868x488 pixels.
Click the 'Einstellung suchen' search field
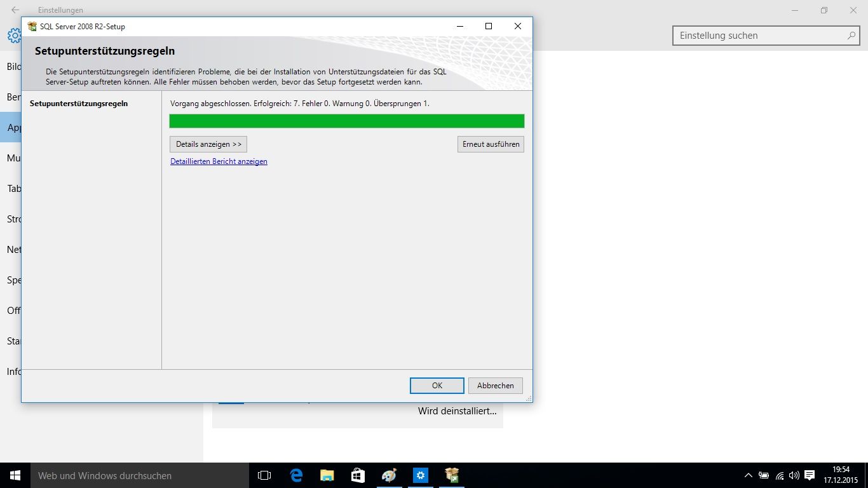pyautogui.click(x=766, y=36)
